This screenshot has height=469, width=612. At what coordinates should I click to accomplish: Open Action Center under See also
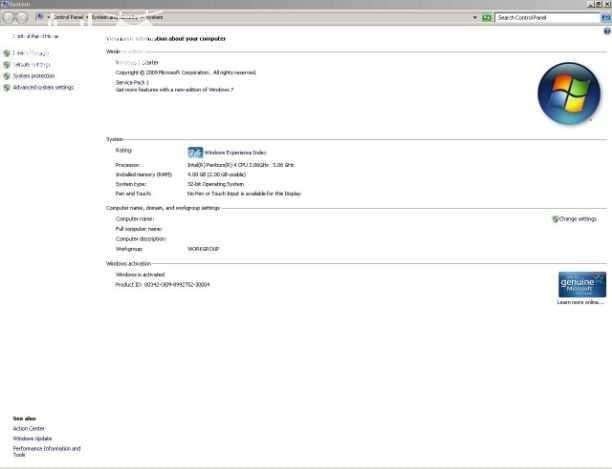pyautogui.click(x=29, y=428)
